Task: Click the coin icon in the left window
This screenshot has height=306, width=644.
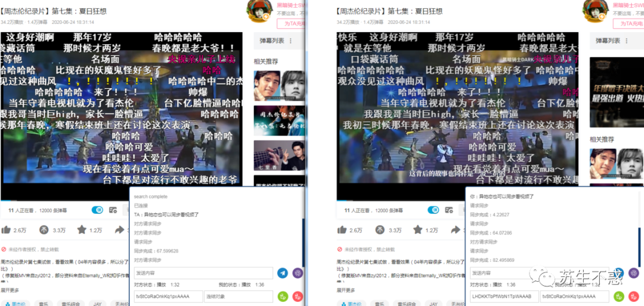Action: click(44, 230)
